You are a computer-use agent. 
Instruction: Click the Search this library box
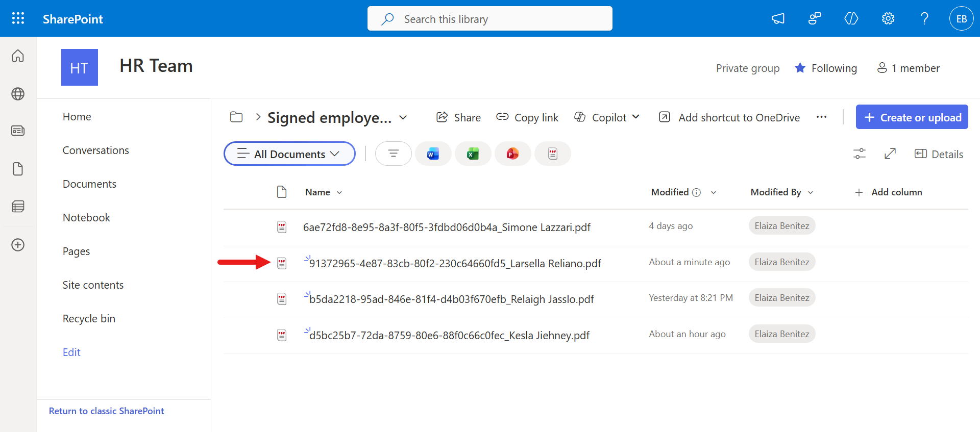(x=490, y=18)
